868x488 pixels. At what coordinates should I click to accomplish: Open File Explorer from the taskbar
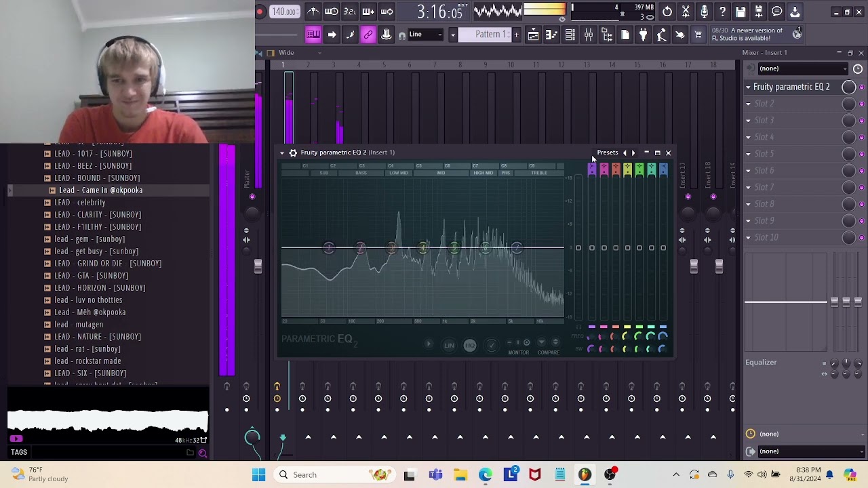460,475
